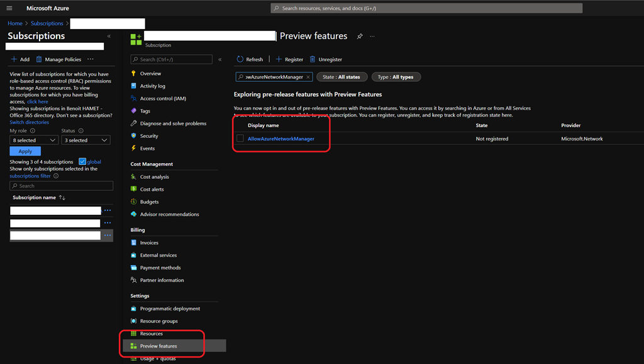644x364 pixels.
Task: Open the Type: All types filter
Action: pyautogui.click(x=396, y=77)
